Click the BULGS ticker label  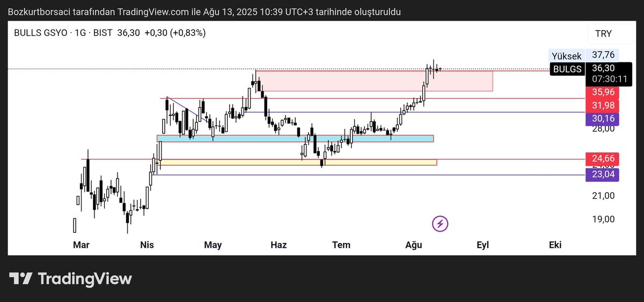[x=567, y=69]
